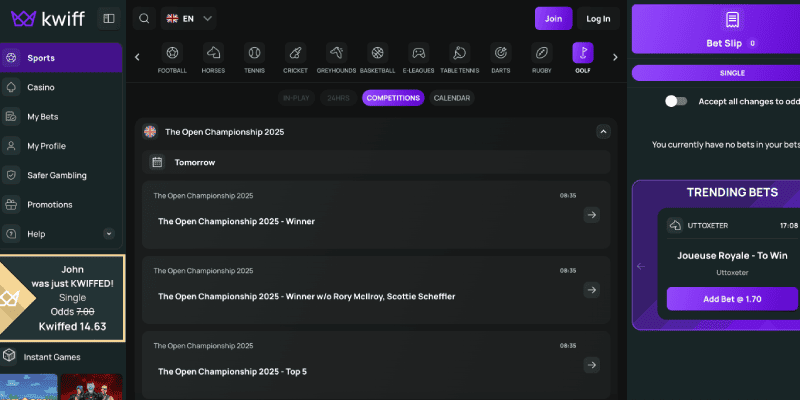The height and width of the screenshot is (400, 800).
Task: Open My Bets in the sidebar
Action: (x=61, y=116)
